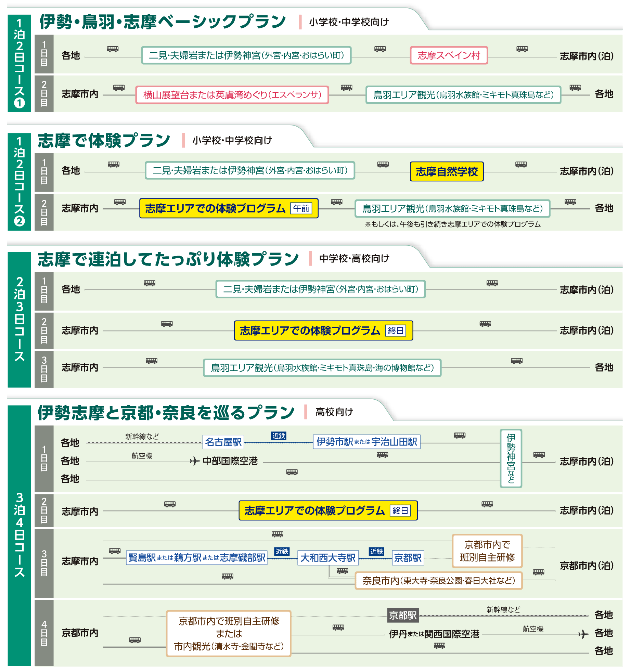Screen dimensions: 631x672
Task: Click 終日 tag in 2泊3日コース program box
Action: (x=396, y=331)
